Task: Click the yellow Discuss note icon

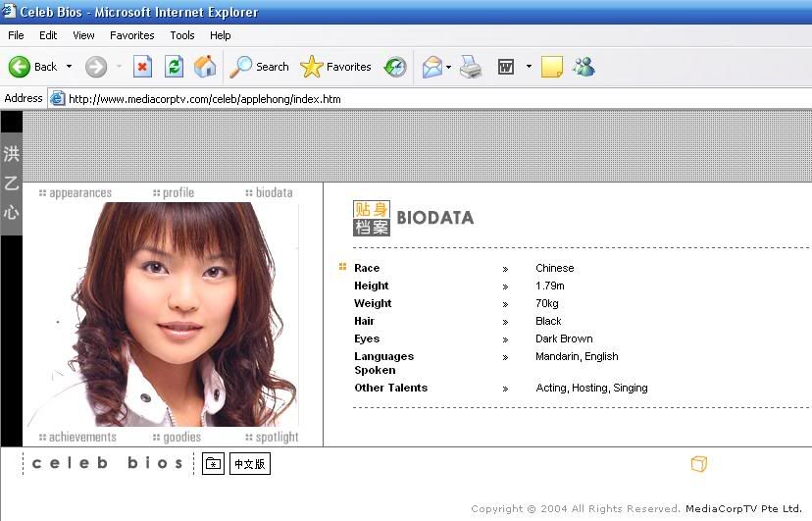Action: pos(551,67)
